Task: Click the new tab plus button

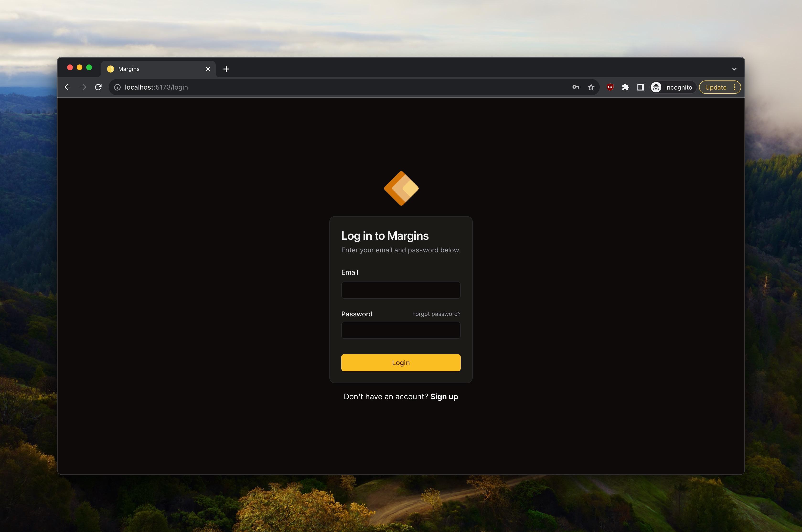Action: tap(226, 68)
